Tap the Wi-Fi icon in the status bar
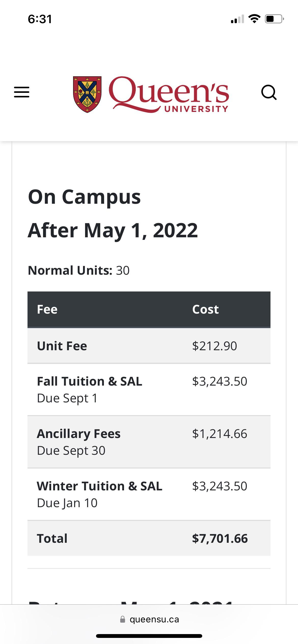The image size is (298, 644). pyautogui.click(x=254, y=18)
